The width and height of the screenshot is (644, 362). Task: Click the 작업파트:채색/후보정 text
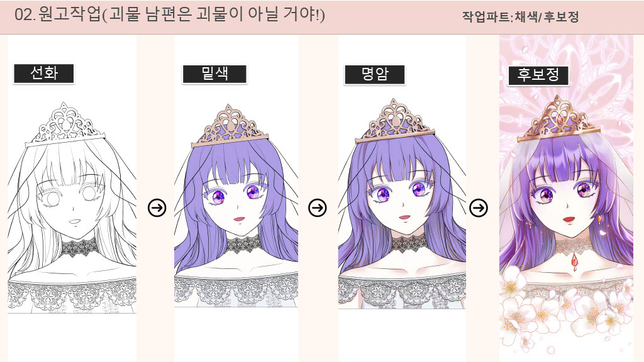pyautogui.click(x=520, y=17)
